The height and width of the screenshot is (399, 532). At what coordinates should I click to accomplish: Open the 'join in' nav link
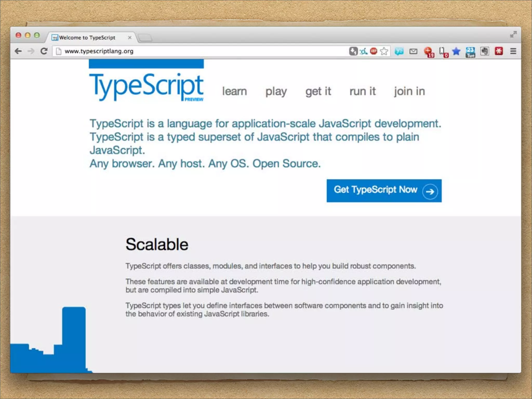pyautogui.click(x=409, y=91)
